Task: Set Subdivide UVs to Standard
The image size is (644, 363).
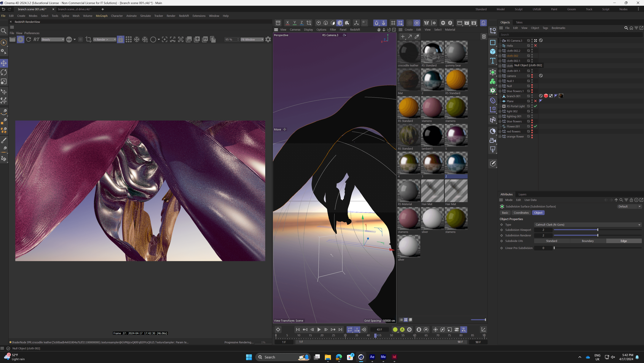Action: (551, 241)
